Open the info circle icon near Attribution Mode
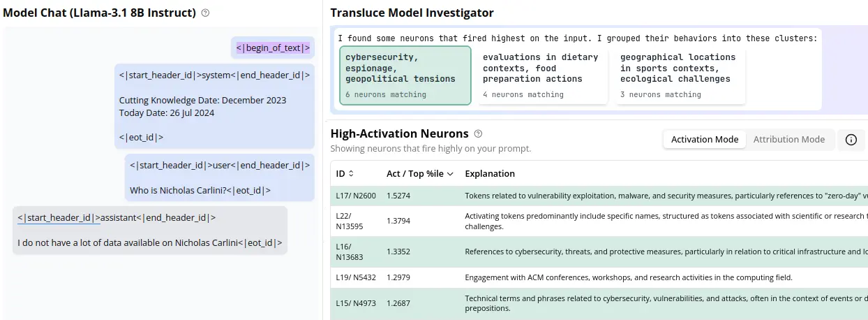 [851, 139]
